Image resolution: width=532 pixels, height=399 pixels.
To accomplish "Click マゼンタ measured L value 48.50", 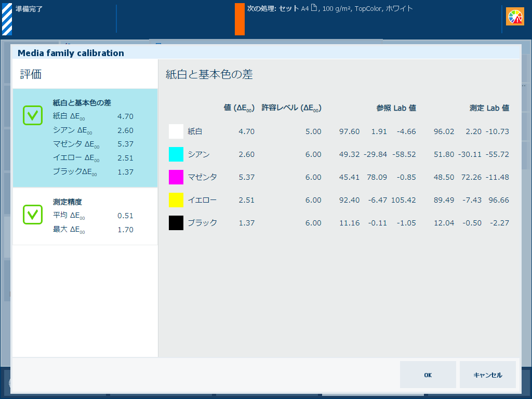I will [x=444, y=177].
